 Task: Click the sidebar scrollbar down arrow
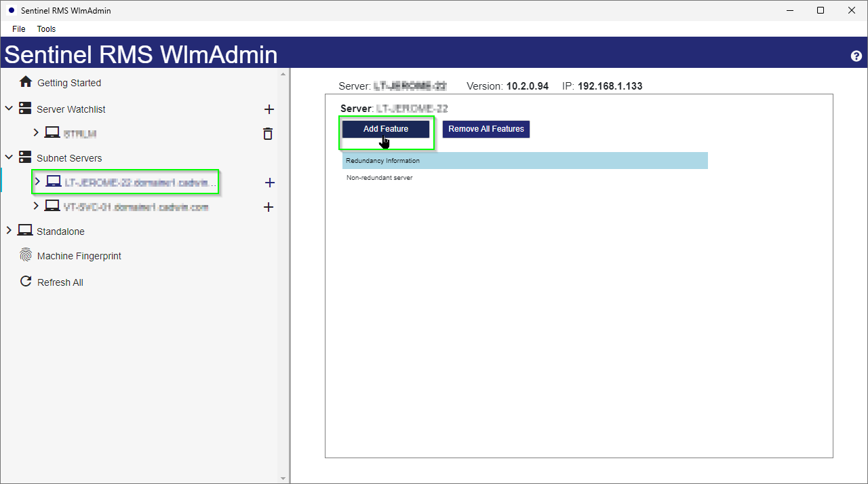(283, 479)
